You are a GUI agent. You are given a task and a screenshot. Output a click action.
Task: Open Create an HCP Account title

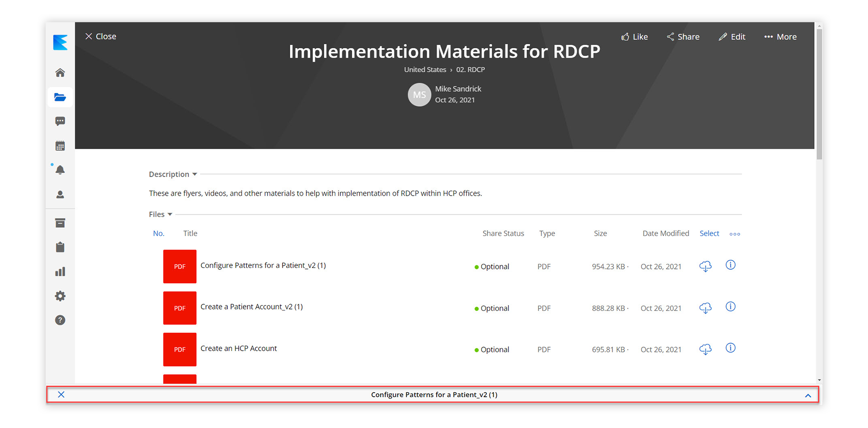[239, 348]
